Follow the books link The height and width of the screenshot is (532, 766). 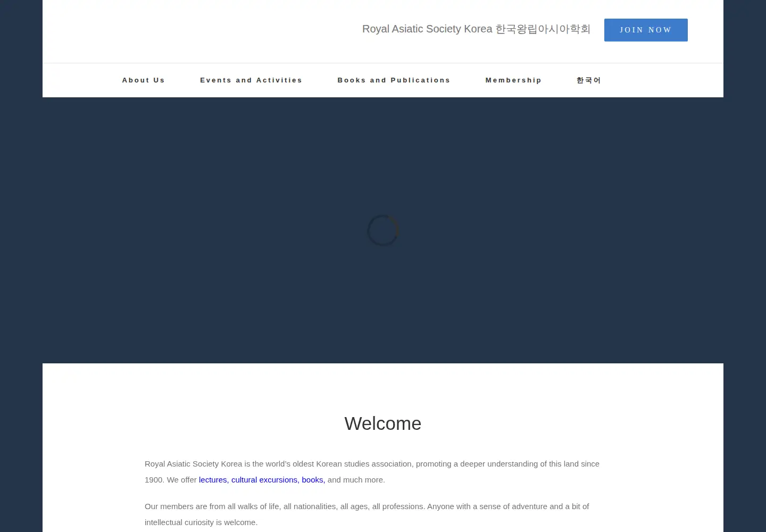[x=313, y=480]
